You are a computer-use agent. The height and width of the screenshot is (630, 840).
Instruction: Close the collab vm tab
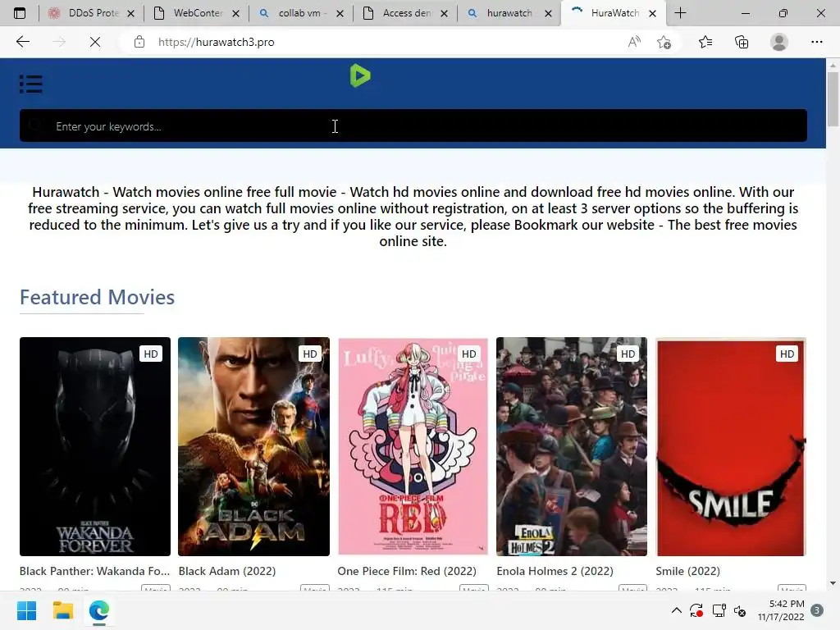(x=340, y=14)
